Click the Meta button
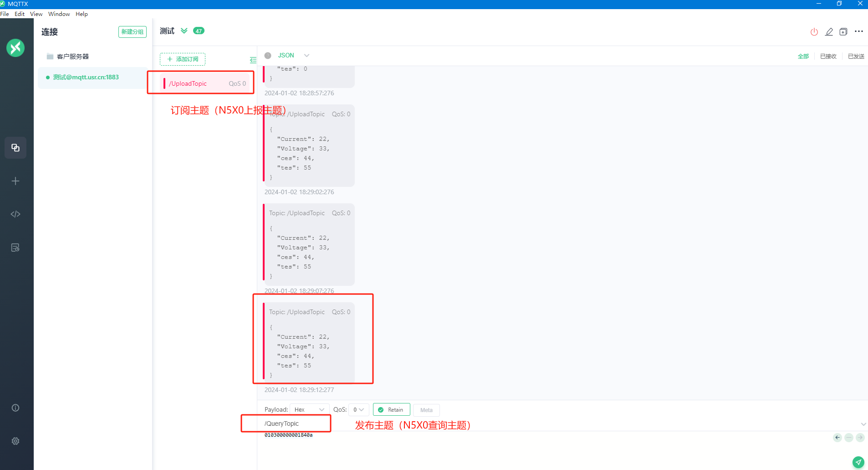Viewport: 868px width, 470px height. (426, 410)
